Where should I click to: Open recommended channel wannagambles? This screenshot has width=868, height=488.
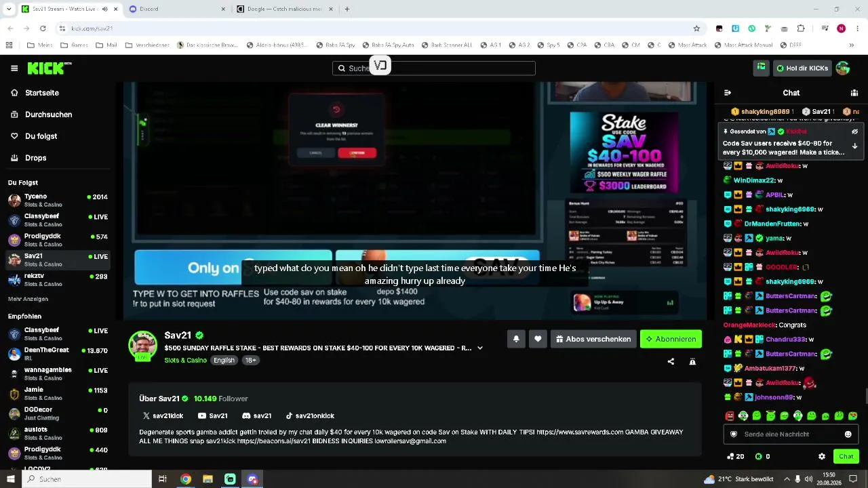click(58, 373)
